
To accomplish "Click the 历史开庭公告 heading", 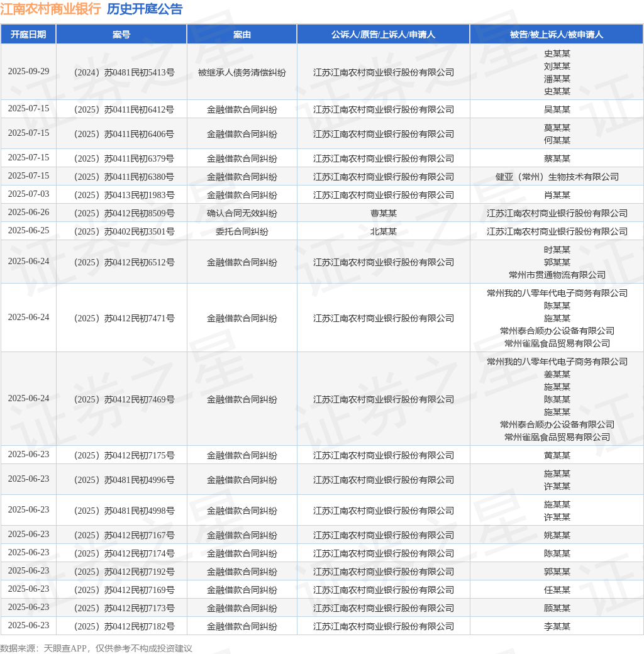I will coord(145,9).
